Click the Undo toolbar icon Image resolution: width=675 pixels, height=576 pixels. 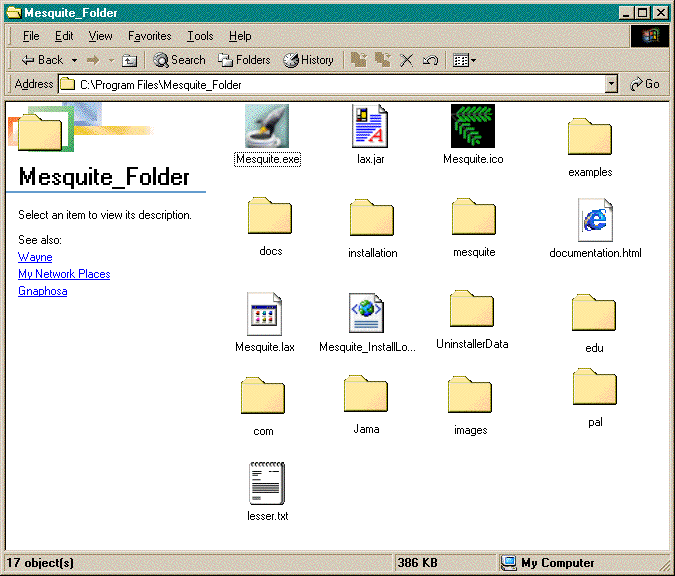(430, 60)
